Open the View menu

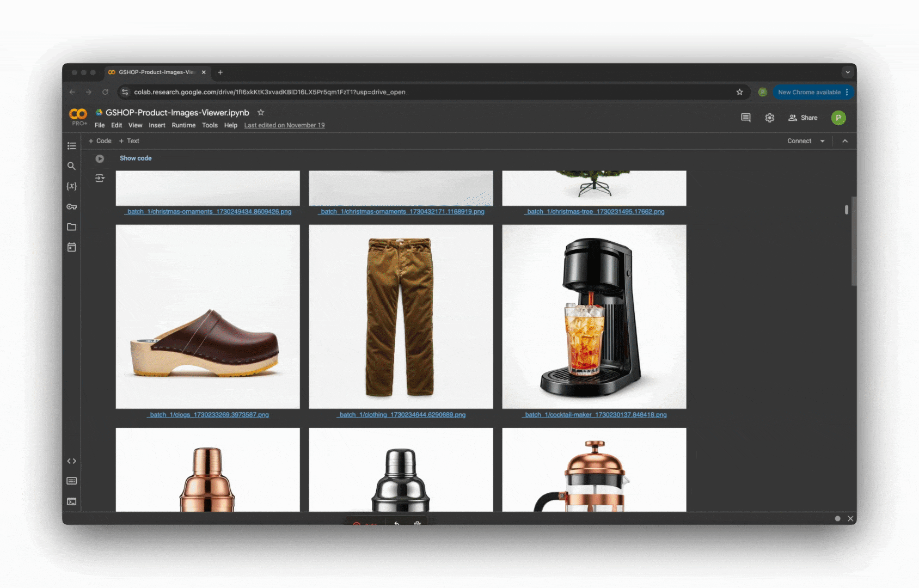coord(135,125)
